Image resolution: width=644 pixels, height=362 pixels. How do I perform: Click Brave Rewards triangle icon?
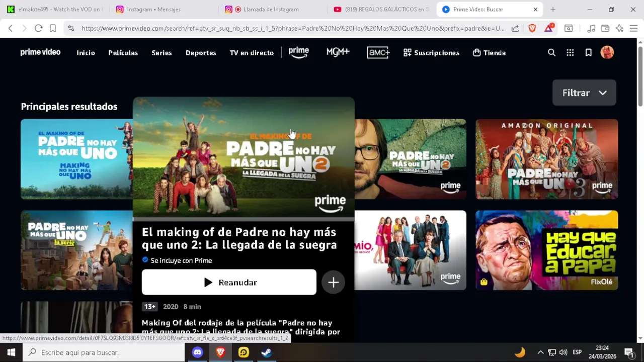pos(548,28)
